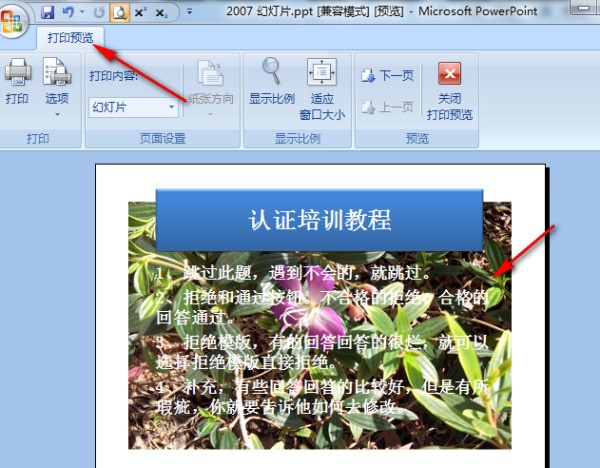
Task: Click the window title 2007 幻灯片.ppt
Action: click(269, 11)
